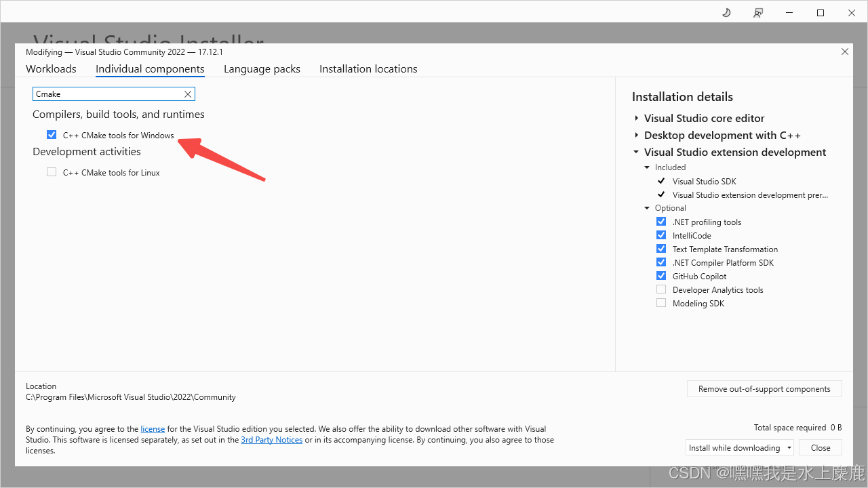This screenshot has width=868, height=488.
Task: Uncheck C++ CMake tools for Windows
Action: pos(52,135)
